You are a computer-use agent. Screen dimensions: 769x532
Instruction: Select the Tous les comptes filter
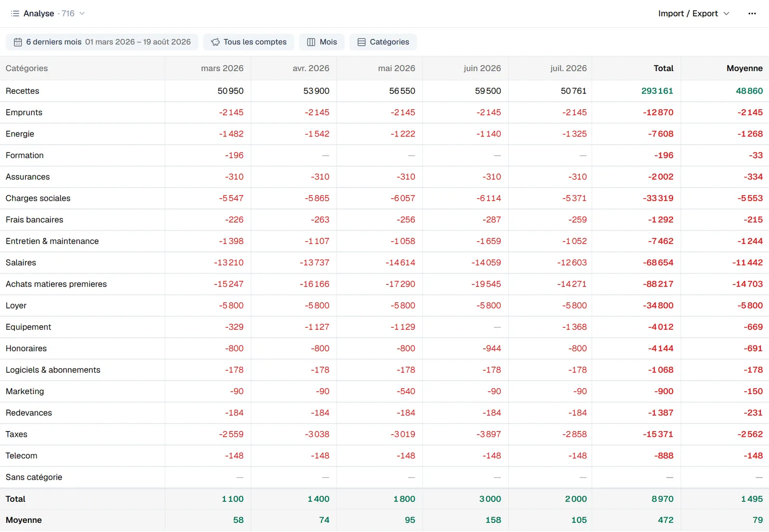(x=248, y=42)
